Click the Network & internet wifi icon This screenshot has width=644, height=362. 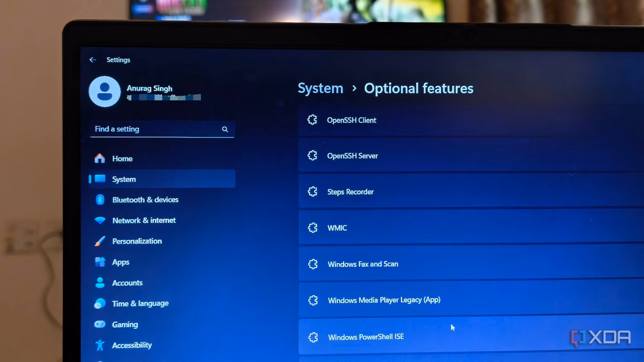pos(100,220)
